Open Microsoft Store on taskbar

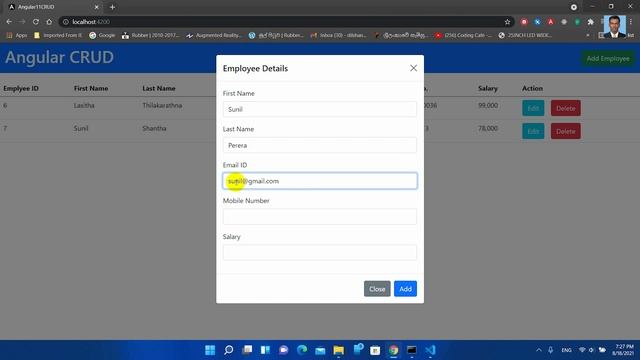pos(375,350)
